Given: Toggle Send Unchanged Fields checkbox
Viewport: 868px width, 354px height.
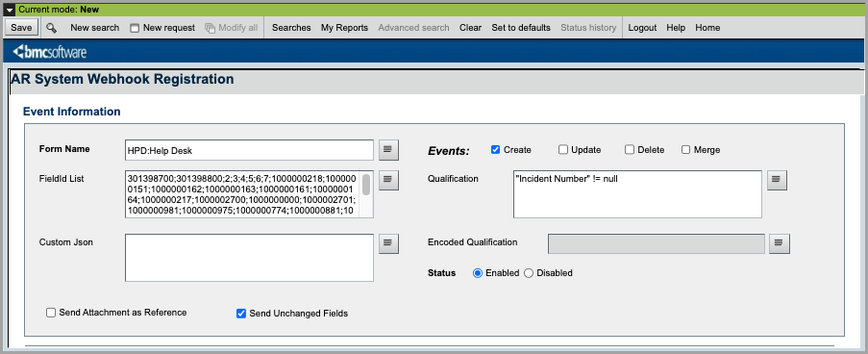Looking at the screenshot, I should tap(241, 314).
